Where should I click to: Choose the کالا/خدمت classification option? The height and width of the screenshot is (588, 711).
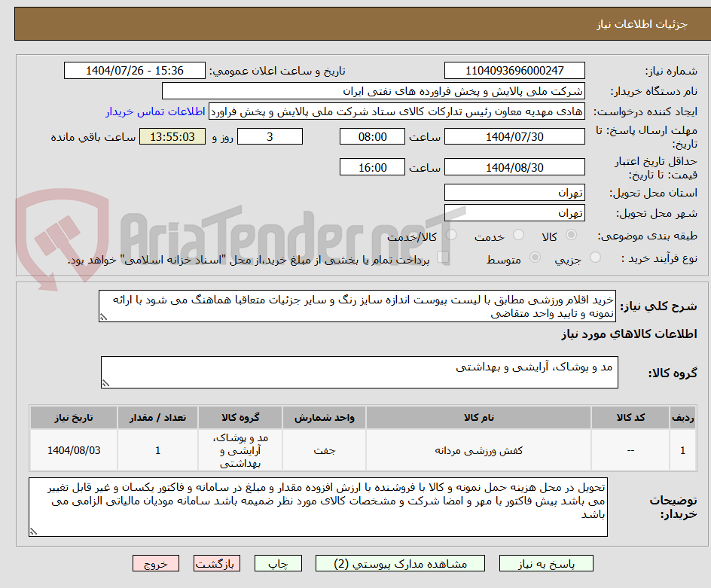point(451,236)
